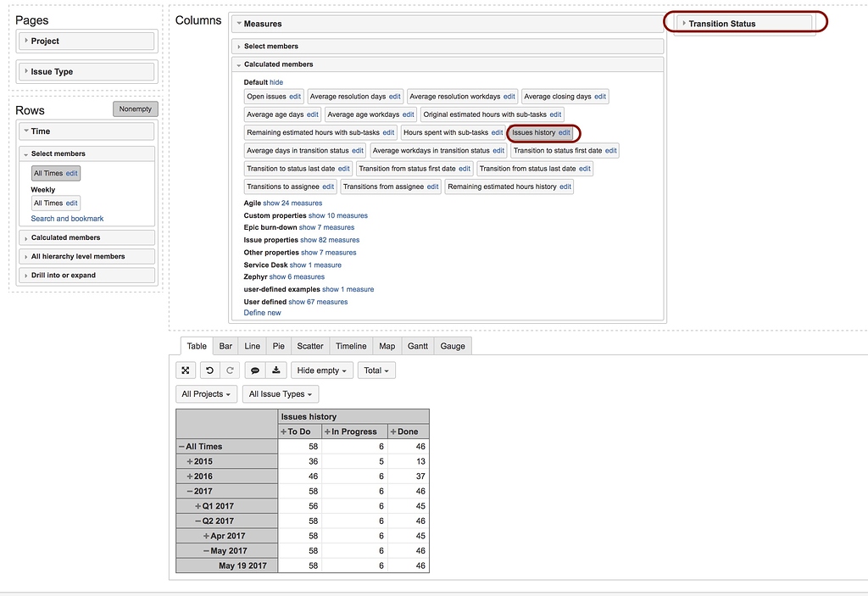Collapse the Measures panel header

pyautogui.click(x=240, y=23)
